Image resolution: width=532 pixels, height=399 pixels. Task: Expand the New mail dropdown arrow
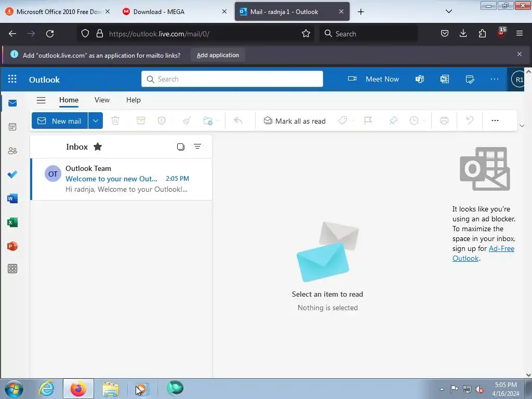pyautogui.click(x=96, y=121)
